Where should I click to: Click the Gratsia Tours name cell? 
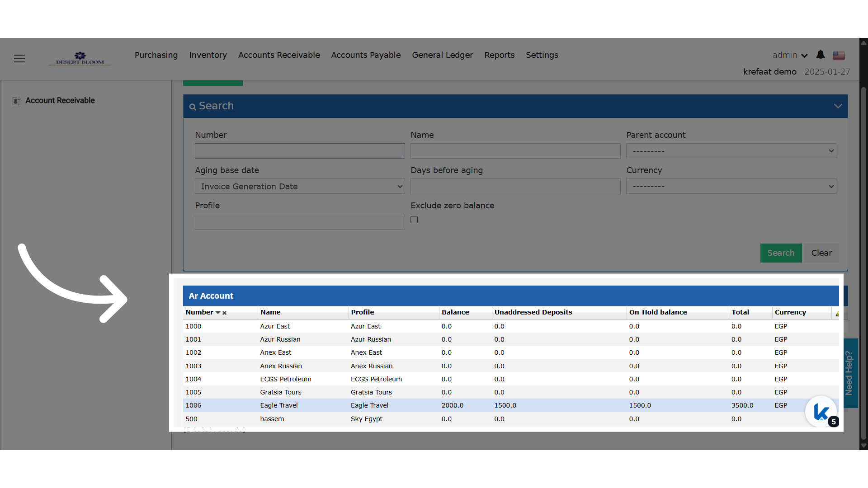pyautogui.click(x=281, y=392)
